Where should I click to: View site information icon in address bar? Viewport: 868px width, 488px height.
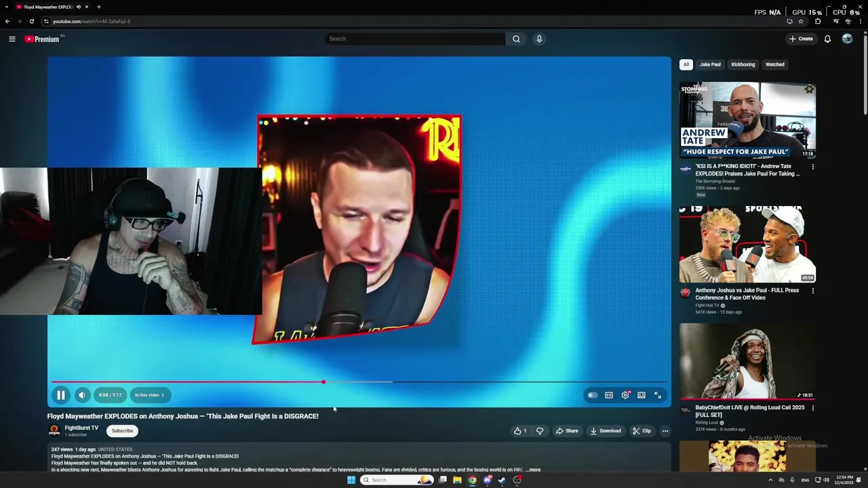(x=45, y=21)
